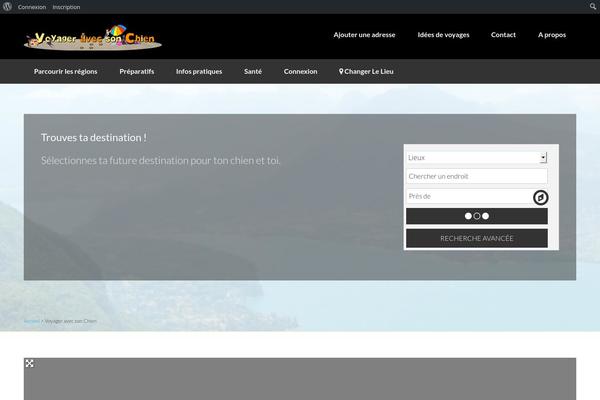600x400 pixels.
Task: Open Parcourir les régions menu
Action: [65, 72]
